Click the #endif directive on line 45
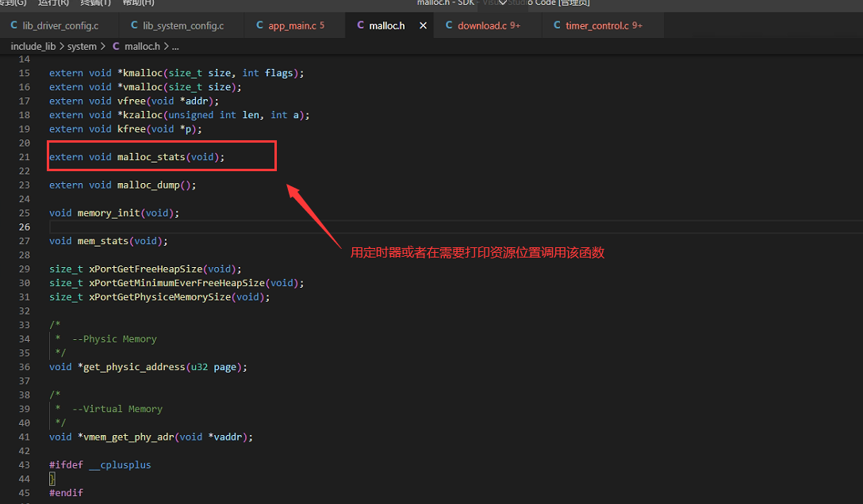Viewport: 863px width, 504px height. [66, 493]
